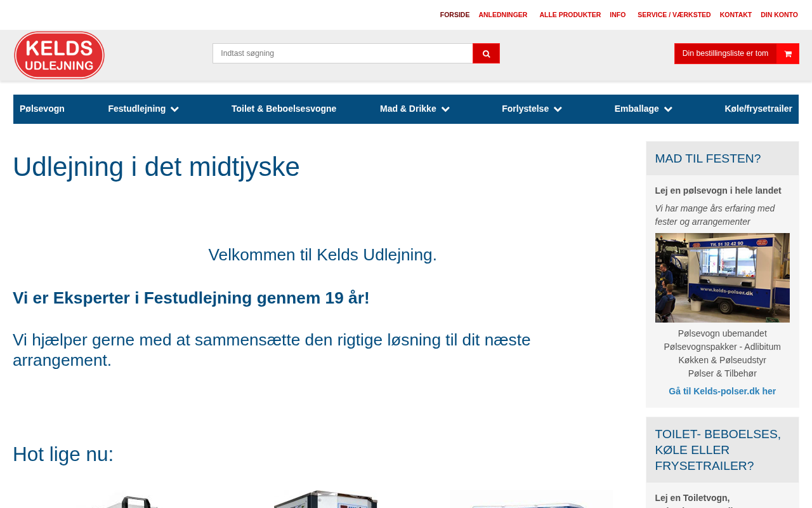The height and width of the screenshot is (508, 812).
Task: Click 'Din bestillingsliste er tom' button
Action: [725, 54]
